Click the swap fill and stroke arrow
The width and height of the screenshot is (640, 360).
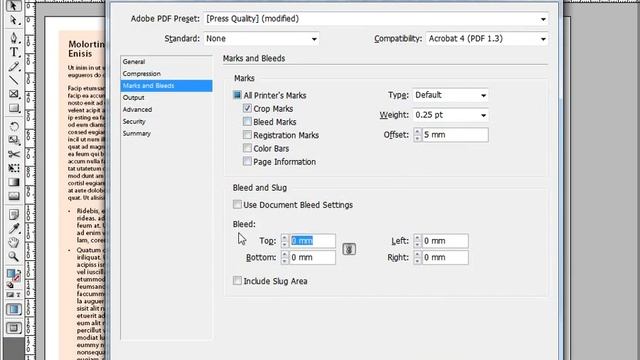click(x=19, y=273)
